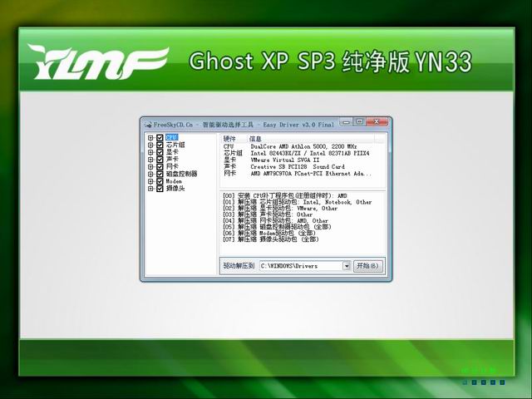
Task: Expand the 声卡 tree node
Action: point(150,160)
